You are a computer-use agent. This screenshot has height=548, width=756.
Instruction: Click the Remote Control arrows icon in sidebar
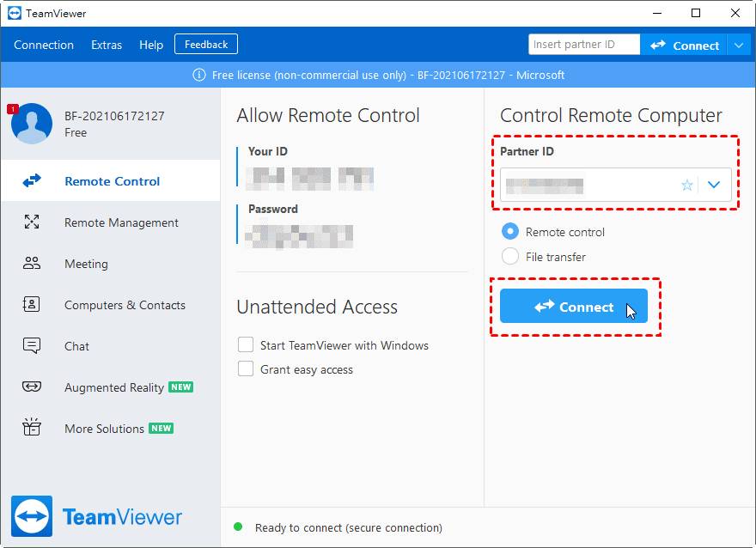(x=32, y=180)
